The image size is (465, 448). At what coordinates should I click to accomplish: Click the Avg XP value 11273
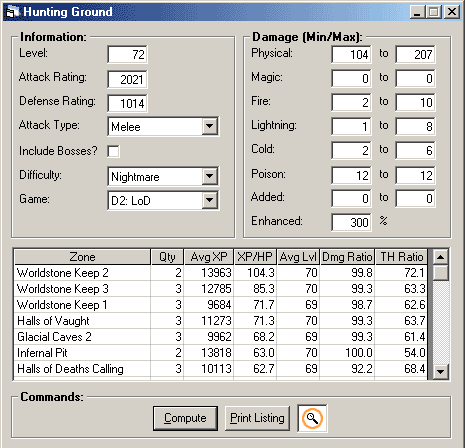point(216,321)
